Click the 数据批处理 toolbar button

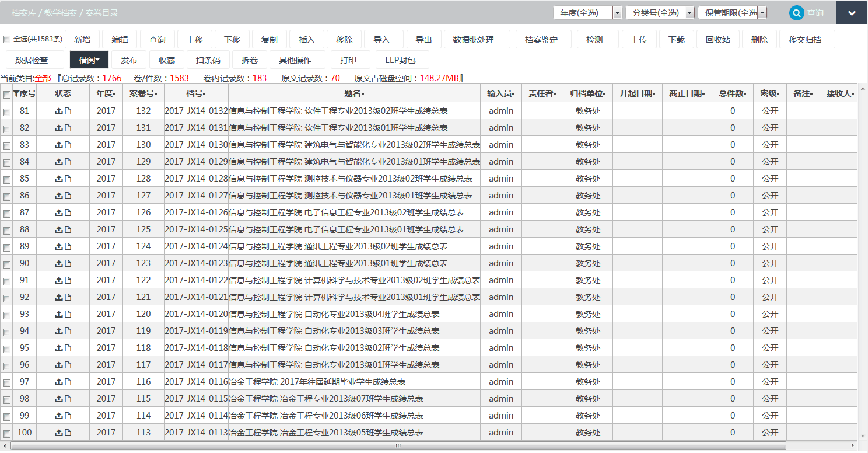click(x=477, y=40)
